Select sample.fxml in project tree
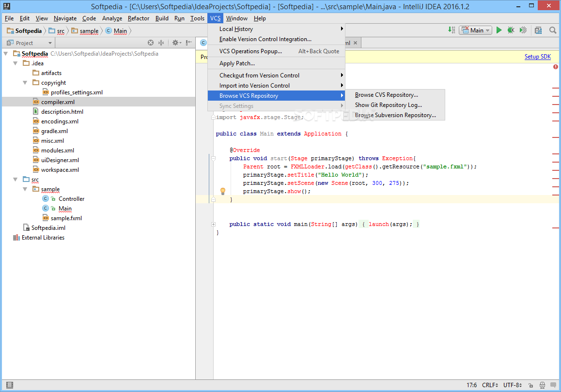This screenshot has height=392, width=561. [x=62, y=218]
